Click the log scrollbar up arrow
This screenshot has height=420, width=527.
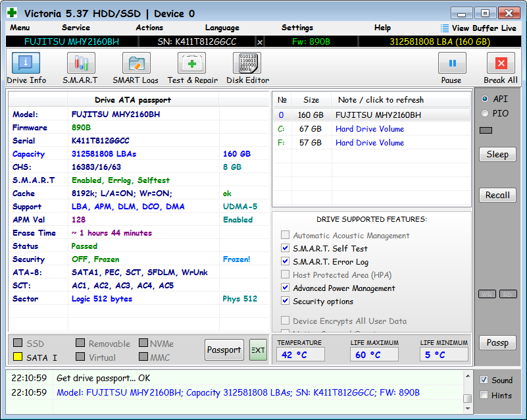468,376
